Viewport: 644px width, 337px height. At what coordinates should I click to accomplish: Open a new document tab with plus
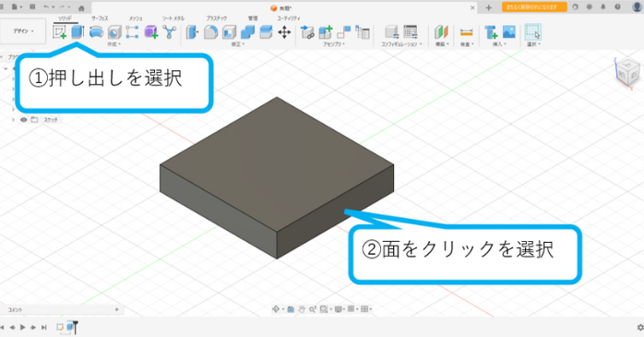[x=488, y=7]
